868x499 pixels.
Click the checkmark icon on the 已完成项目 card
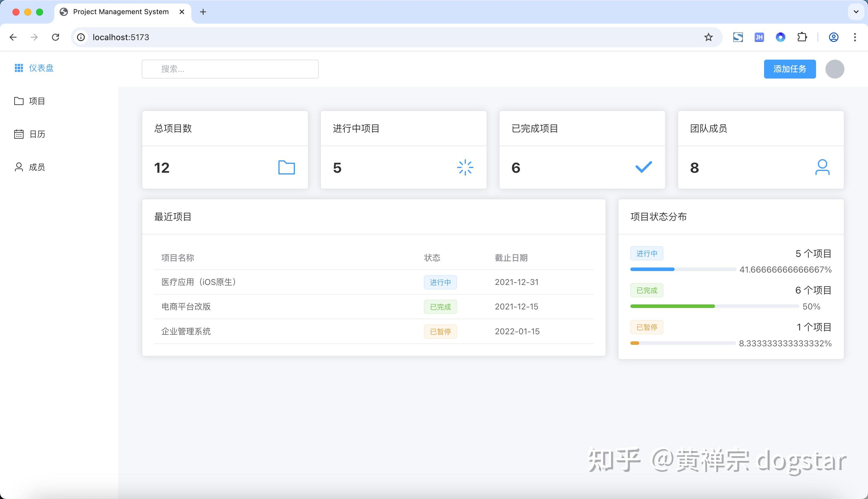click(643, 167)
